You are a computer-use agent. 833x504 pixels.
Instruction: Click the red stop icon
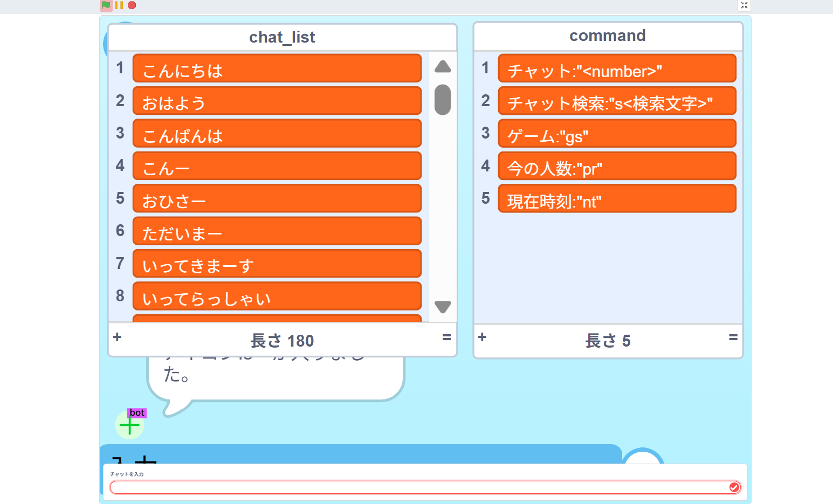[x=132, y=5]
